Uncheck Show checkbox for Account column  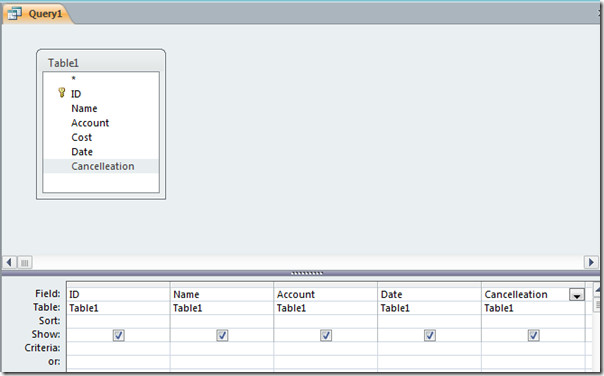pos(326,335)
